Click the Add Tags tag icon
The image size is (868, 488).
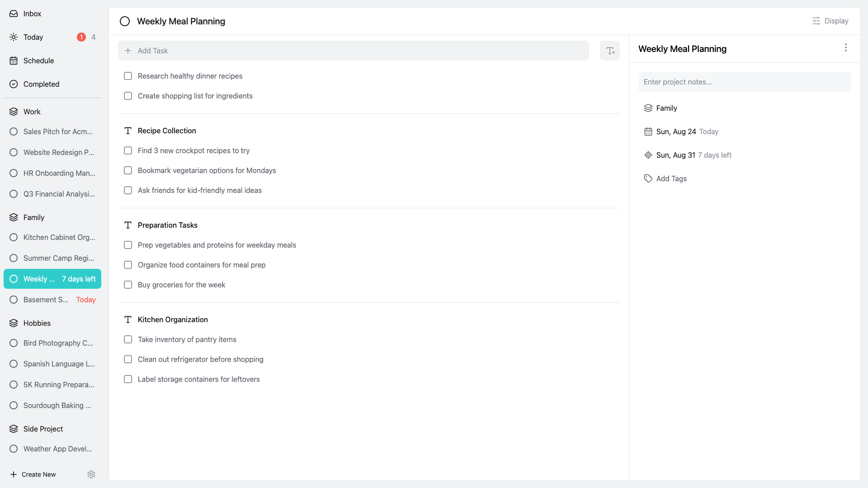(x=648, y=178)
